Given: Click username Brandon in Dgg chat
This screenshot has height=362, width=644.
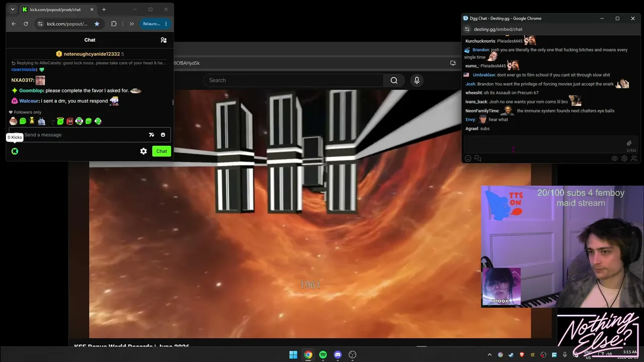Looking at the screenshot, I should (480, 50).
